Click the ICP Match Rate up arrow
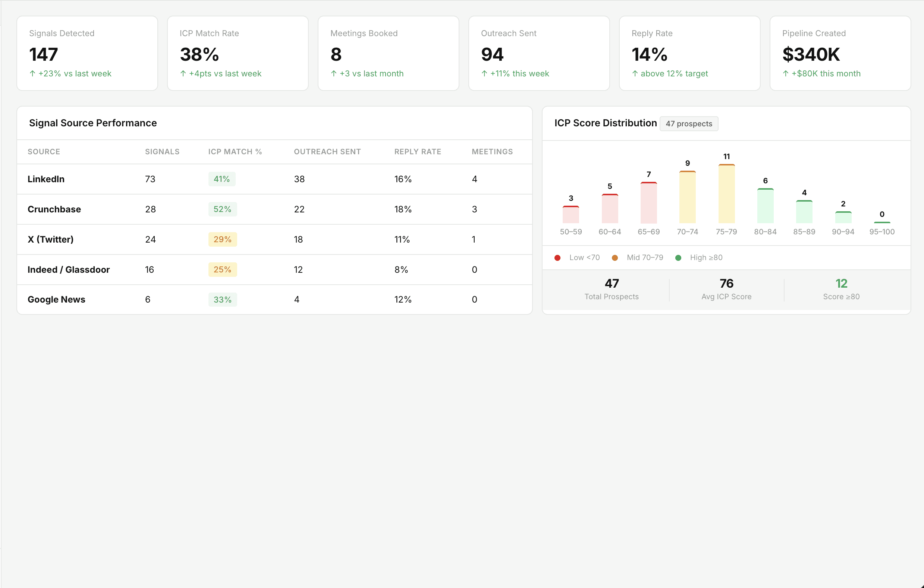 (183, 73)
